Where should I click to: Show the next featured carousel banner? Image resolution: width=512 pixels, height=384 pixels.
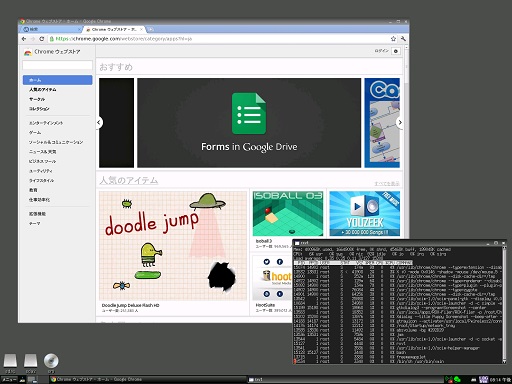(x=400, y=122)
